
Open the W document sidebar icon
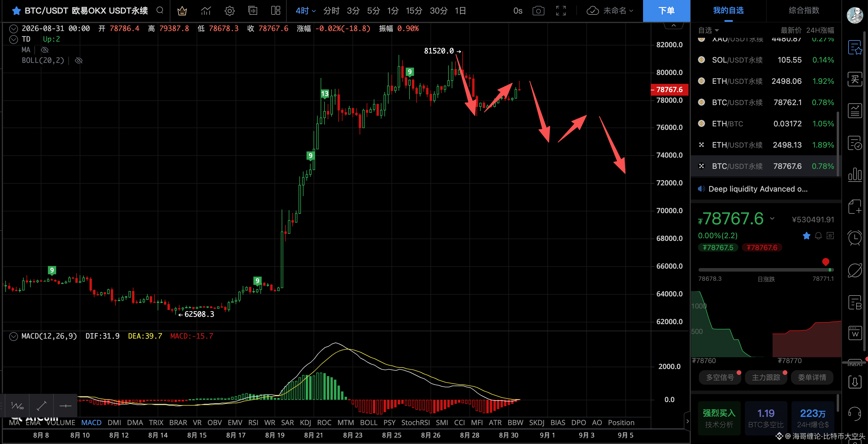click(855, 333)
